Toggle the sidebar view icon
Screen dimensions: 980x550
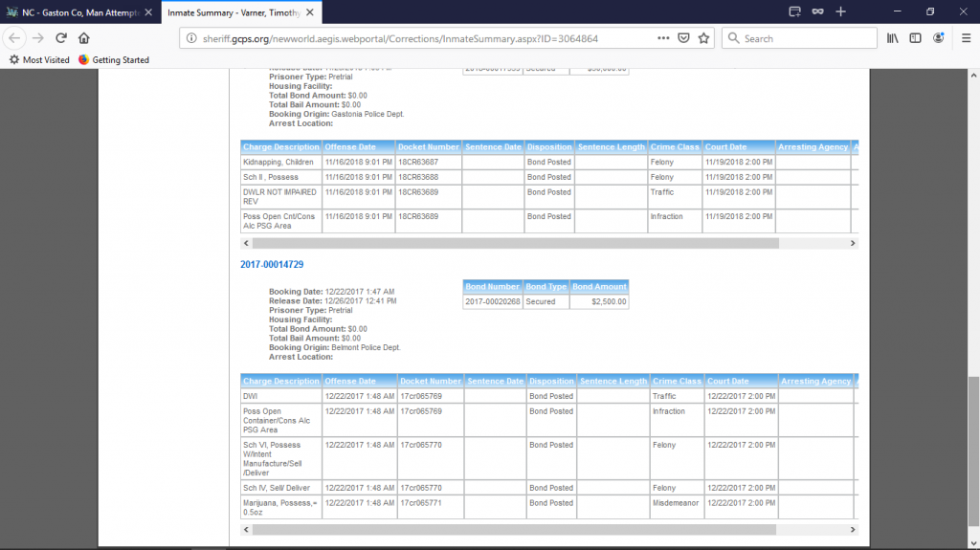[x=916, y=38]
